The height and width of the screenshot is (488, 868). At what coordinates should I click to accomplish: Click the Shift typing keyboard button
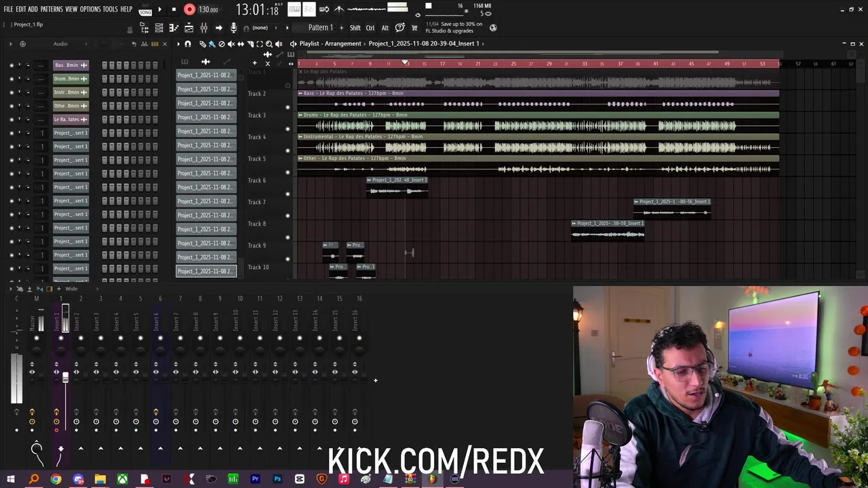click(355, 28)
